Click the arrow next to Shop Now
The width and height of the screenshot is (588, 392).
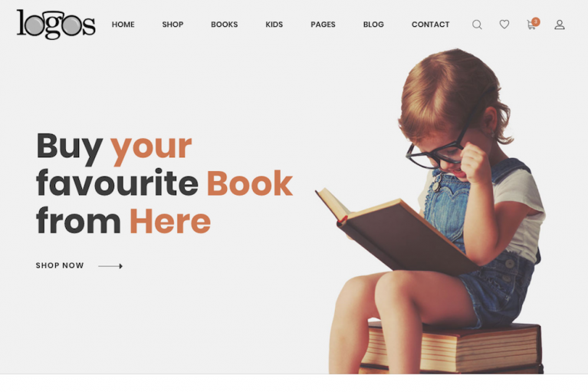point(110,266)
